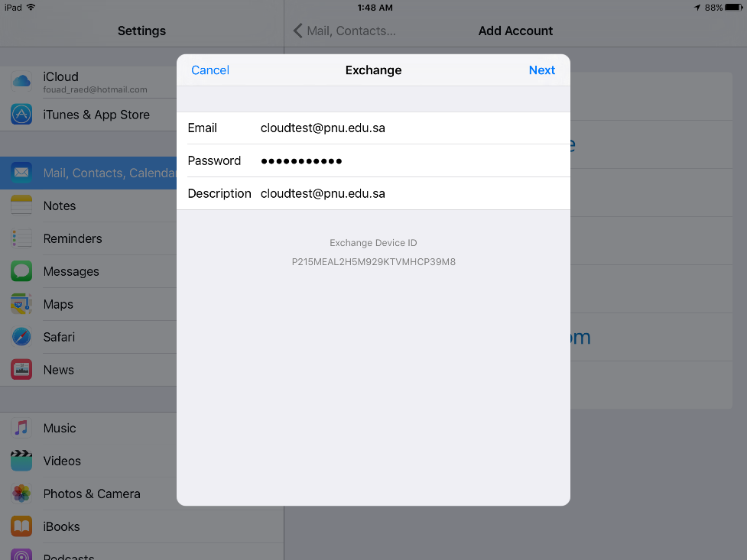Viewport: 747px width, 560px height.
Task: Open the Messages bubble icon
Action: (x=21, y=271)
